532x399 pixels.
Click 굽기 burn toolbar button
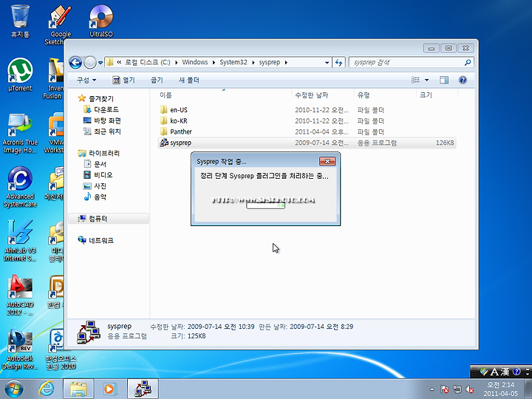coord(157,80)
